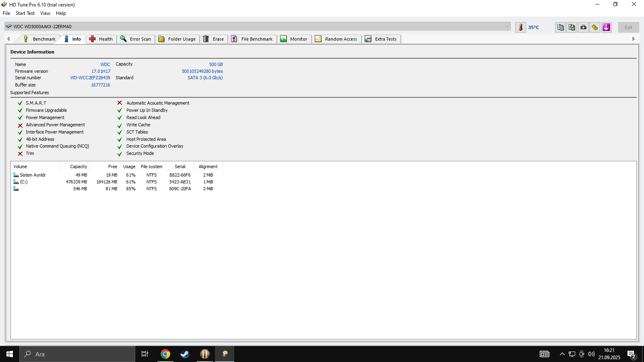The width and height of the screenshot is (644, 362).
Task: Open the Random Access tab
Action: tap(336, 39)
